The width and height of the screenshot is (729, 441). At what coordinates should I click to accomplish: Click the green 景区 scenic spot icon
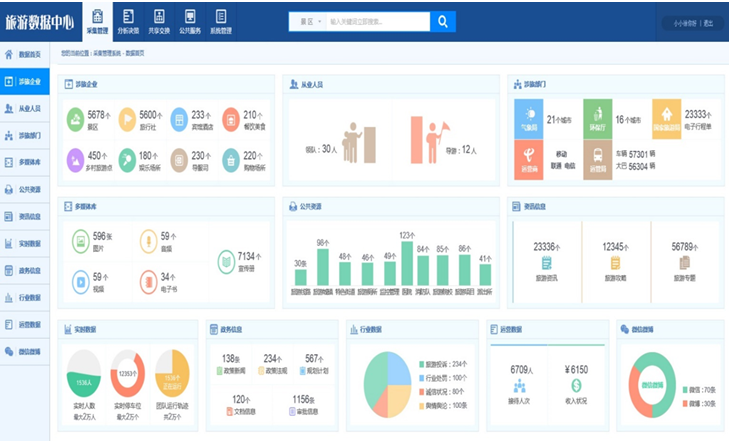(75, 119)
